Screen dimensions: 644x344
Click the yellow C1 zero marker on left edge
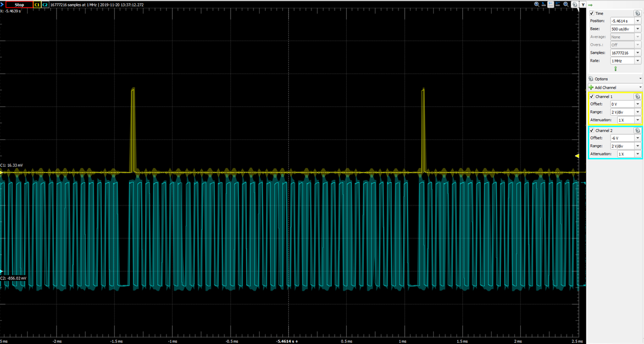[x=1, y=173]
